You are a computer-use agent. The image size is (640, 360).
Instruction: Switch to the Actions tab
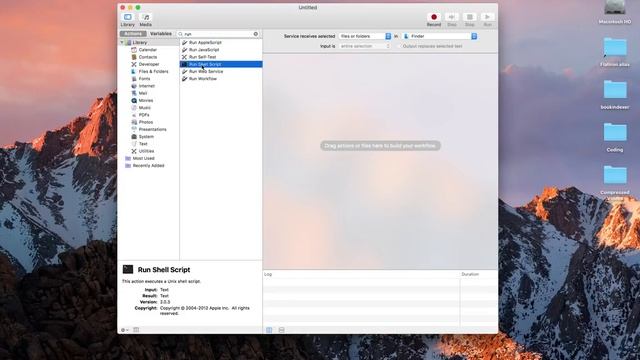133,34
